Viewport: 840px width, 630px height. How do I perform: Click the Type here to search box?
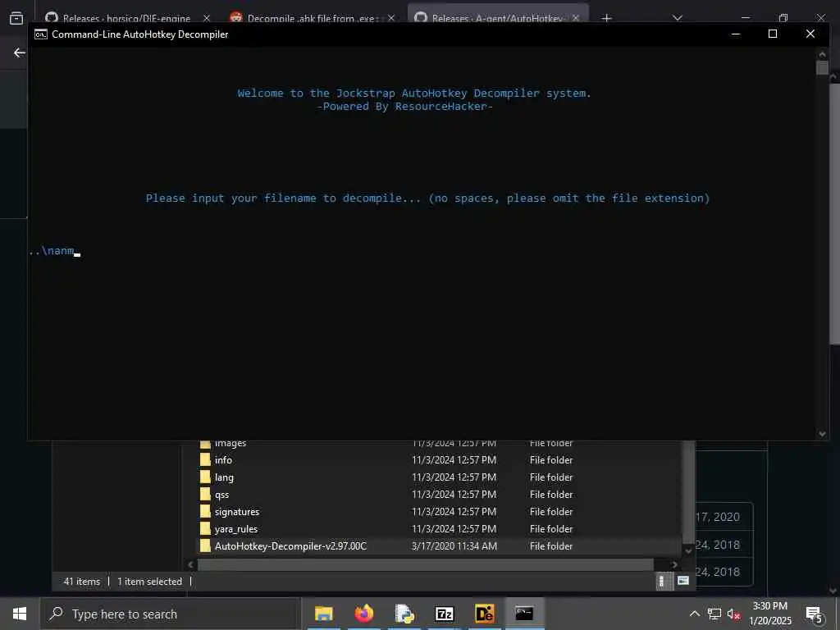(x=169, y=614)
